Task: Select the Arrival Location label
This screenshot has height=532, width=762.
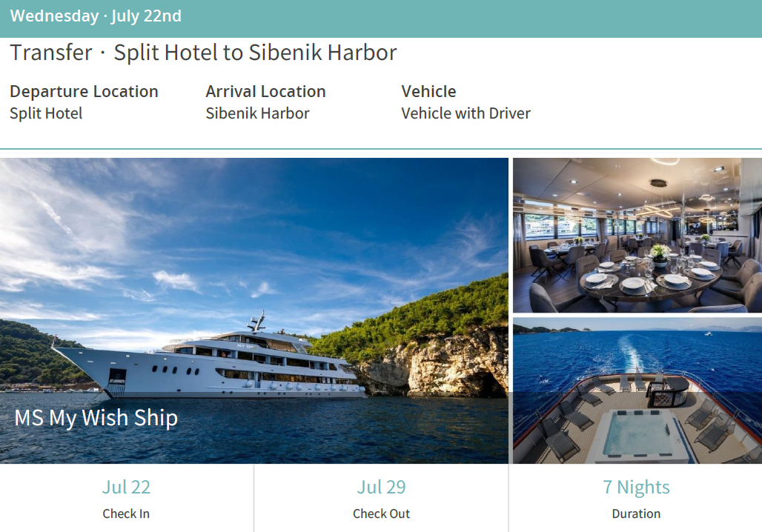Action: (266, 91)
